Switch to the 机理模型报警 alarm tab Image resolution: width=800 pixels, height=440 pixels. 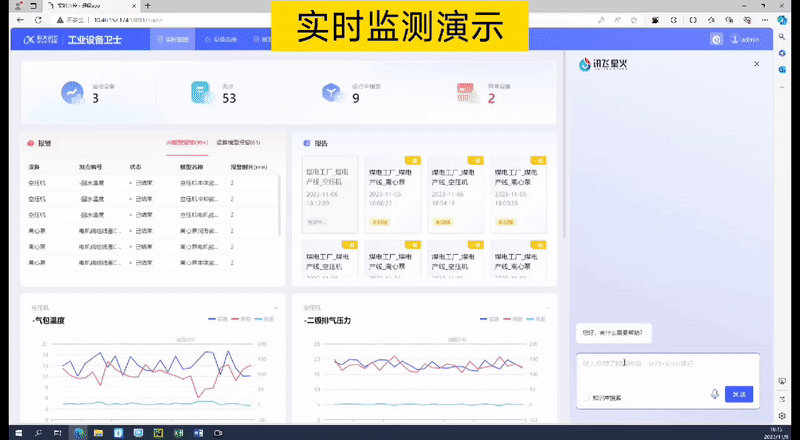point(238,143)
